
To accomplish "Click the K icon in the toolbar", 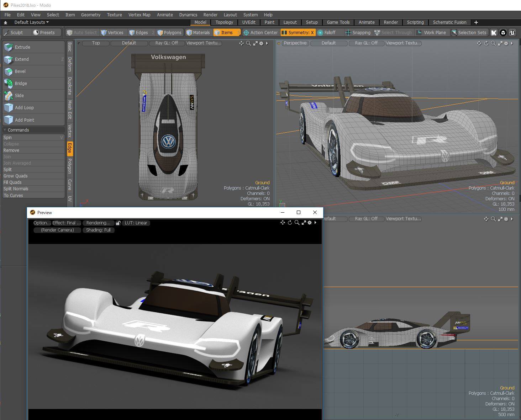I will [494, 32].
